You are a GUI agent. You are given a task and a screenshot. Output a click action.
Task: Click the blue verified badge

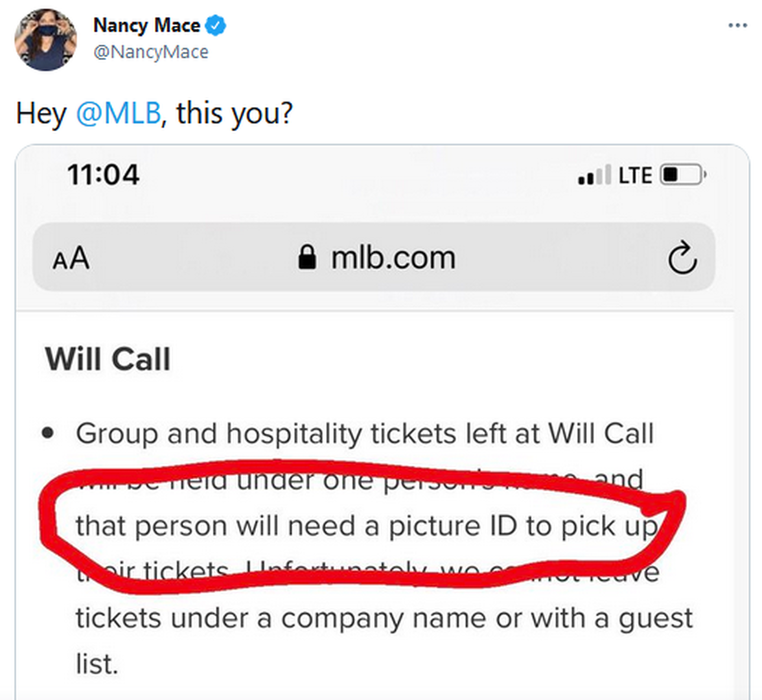click(216, 26)
